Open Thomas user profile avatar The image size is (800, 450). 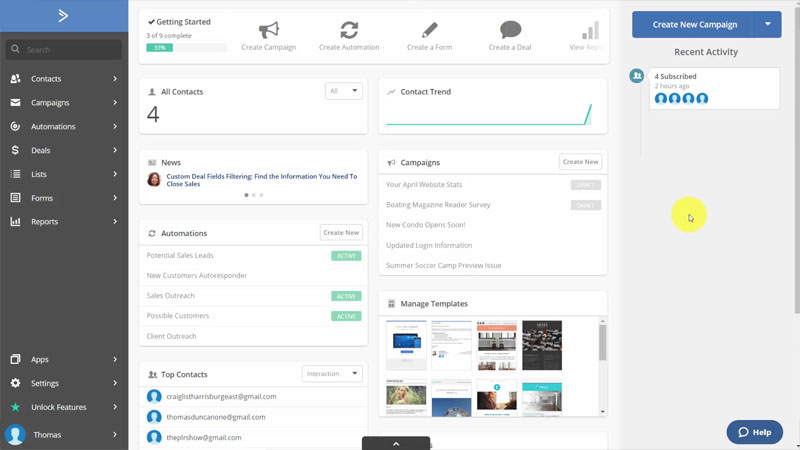click(15, 435)
